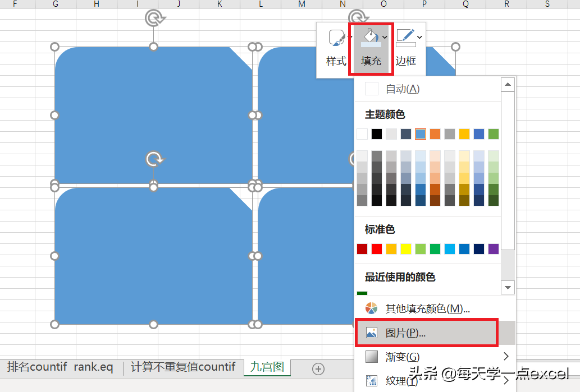
Task: Click left-middle handle of upper-left shape
Action: [54, 116]
